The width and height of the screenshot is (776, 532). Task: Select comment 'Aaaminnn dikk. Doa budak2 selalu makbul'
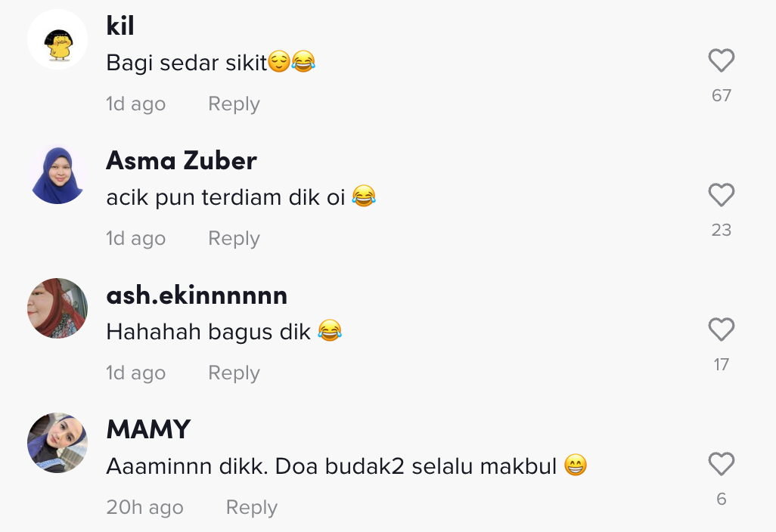pyautogui.click(x=331, y=466)
